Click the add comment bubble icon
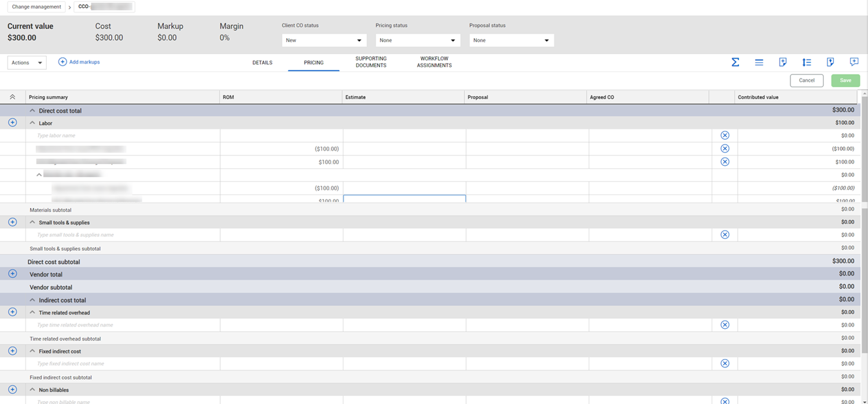The image size is (868, 404). [854, 62]
